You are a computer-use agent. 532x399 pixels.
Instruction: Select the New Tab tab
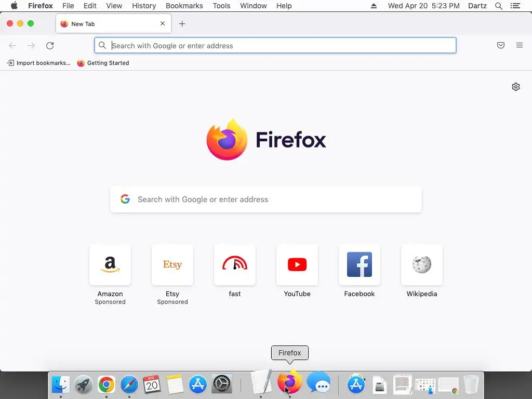point(113,24)
